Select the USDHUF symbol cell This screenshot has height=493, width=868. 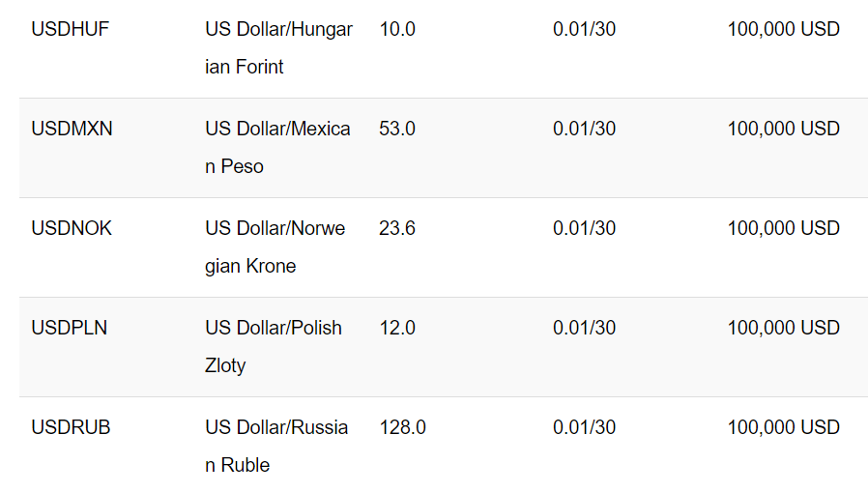pyautogui.click(x=71, y=29)
